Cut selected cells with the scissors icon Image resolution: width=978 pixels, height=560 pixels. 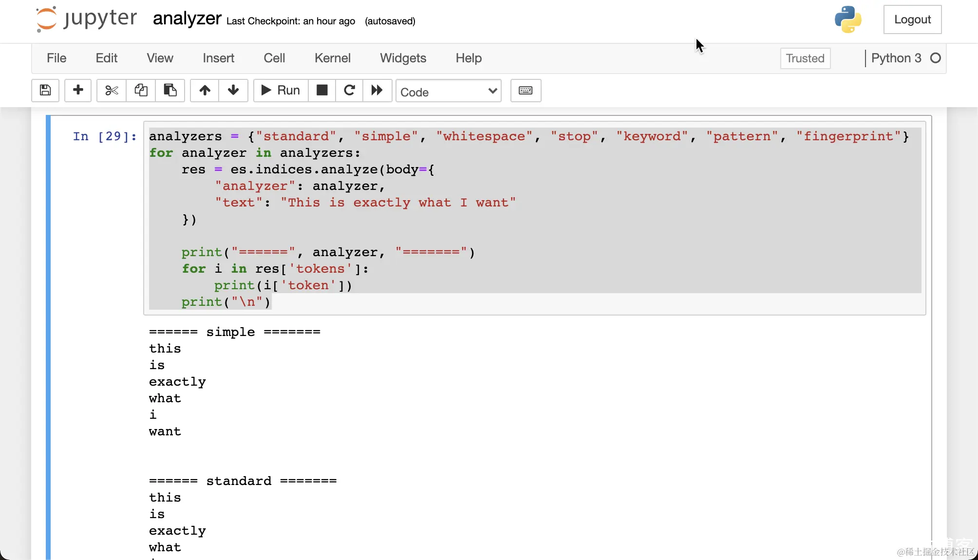tap(112, 91)
